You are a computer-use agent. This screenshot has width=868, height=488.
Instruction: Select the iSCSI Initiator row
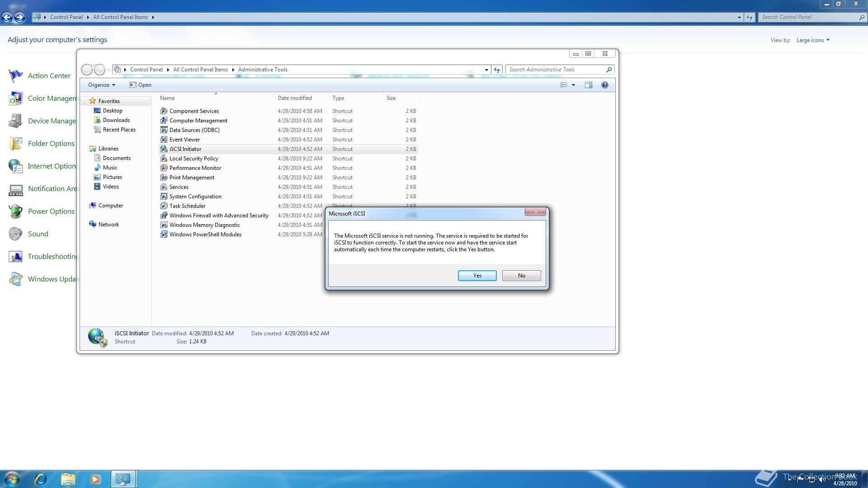[288, 149]
